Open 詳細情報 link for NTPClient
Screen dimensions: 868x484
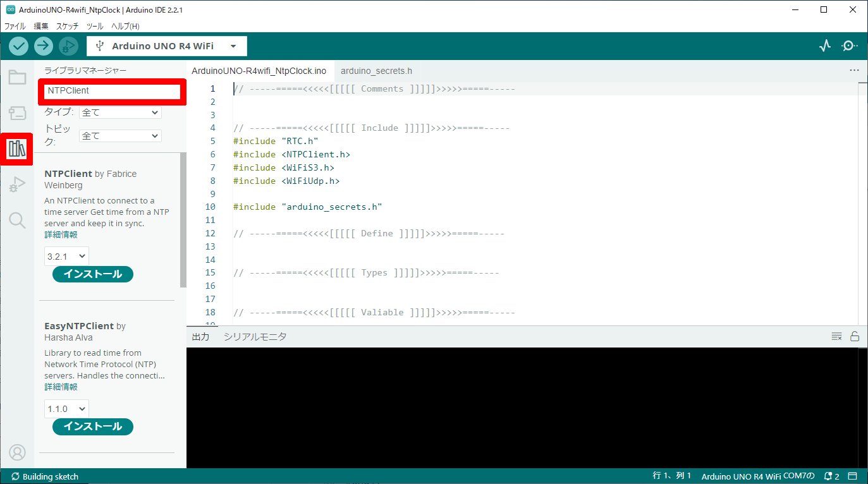[61, 235]
